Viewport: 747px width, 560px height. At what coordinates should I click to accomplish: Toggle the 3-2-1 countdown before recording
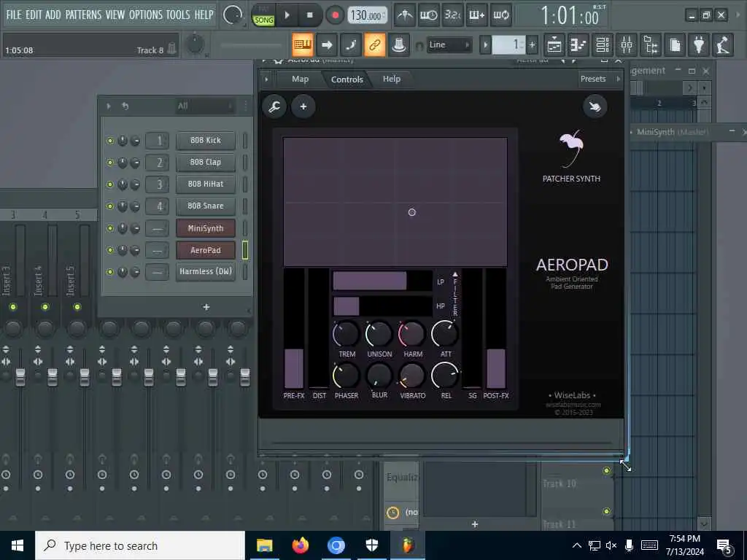point(452,15)
